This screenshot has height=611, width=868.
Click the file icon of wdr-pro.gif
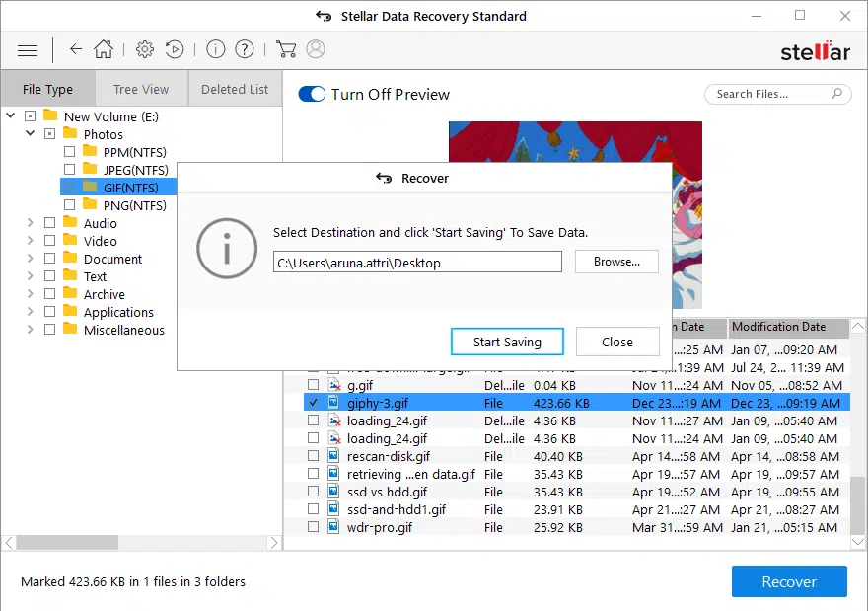[333, 527]
